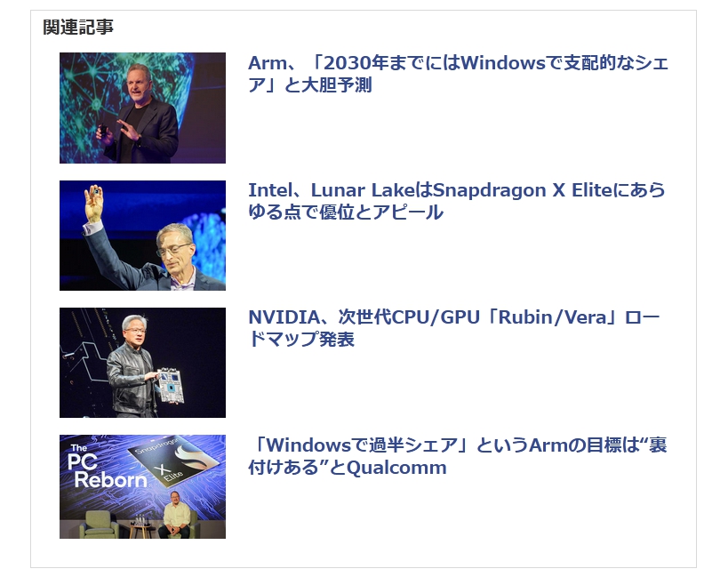Click the Snapdragon X Elite chip graphic in thumbnail

point(172,461)
